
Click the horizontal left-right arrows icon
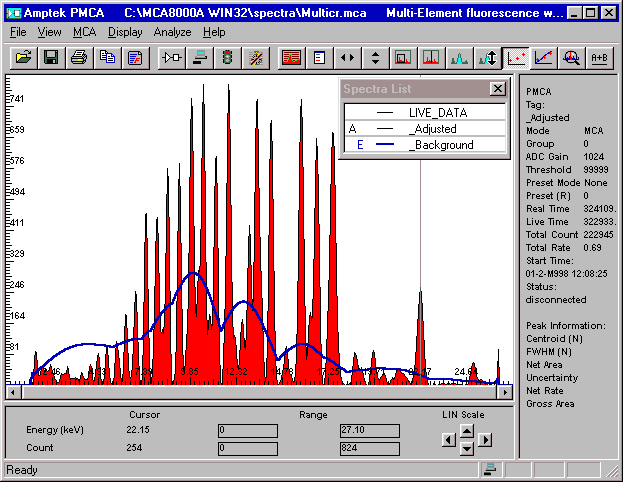click(x=347, y=58)
